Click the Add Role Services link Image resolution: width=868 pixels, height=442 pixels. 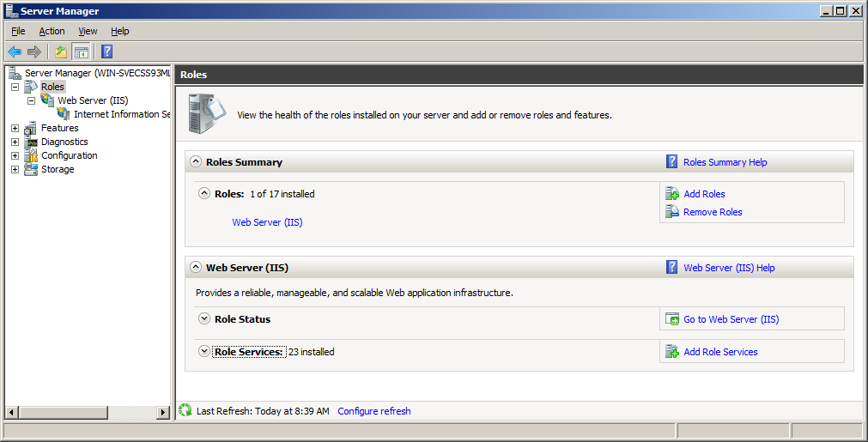point(720,352)
